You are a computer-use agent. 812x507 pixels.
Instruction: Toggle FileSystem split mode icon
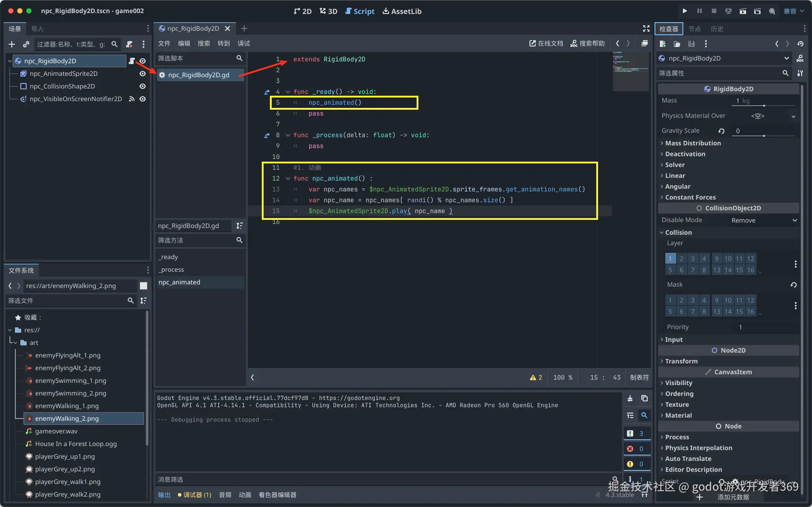(144, 286)
